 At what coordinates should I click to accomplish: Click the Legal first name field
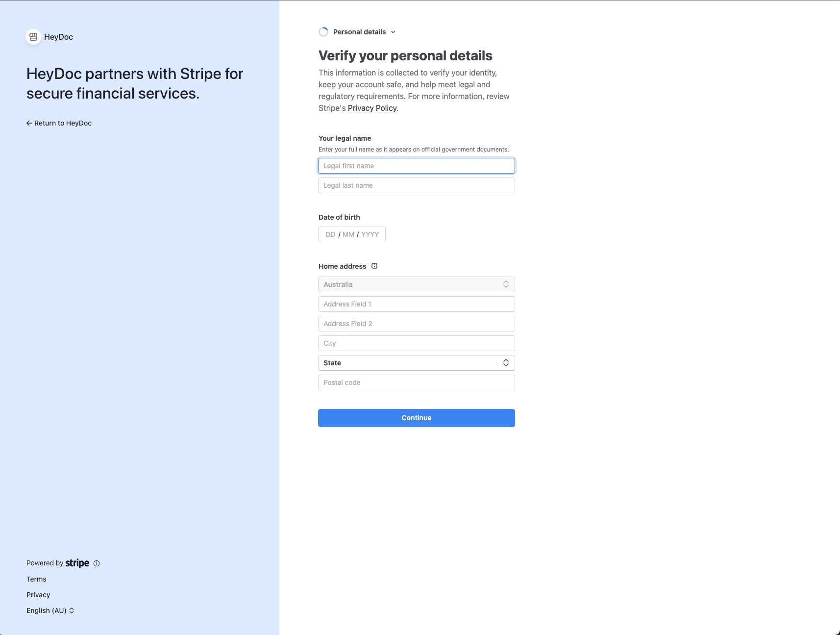416,166
